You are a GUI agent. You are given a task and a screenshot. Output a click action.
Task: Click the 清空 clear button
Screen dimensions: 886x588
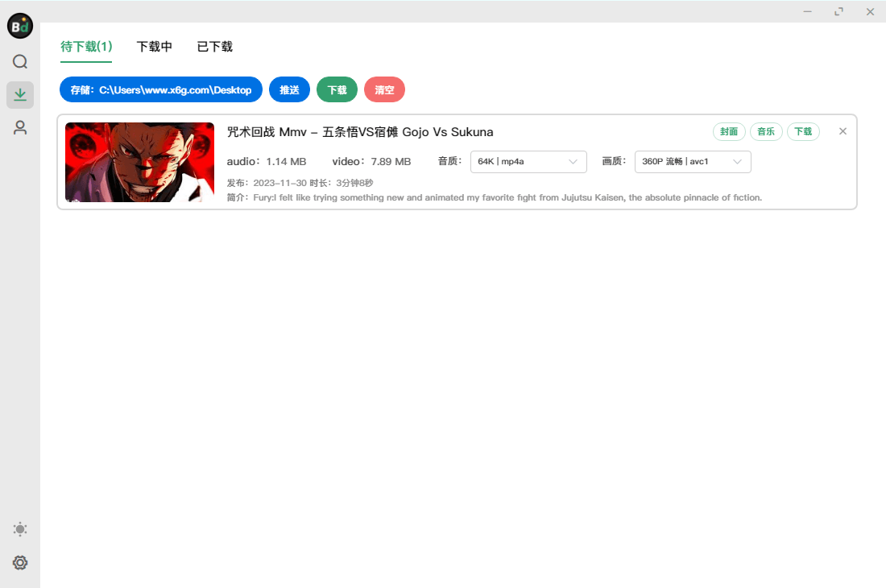click(384, 89)
